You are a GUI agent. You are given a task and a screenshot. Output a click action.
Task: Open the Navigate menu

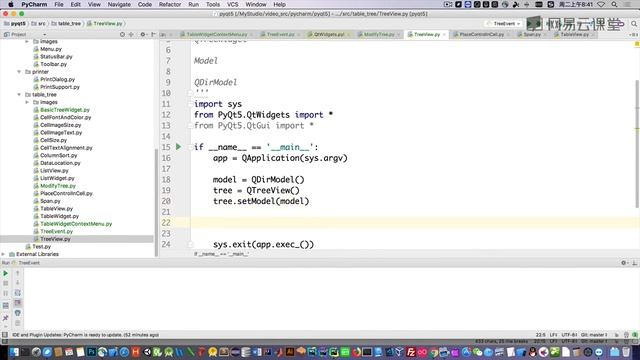pos(119,4)
